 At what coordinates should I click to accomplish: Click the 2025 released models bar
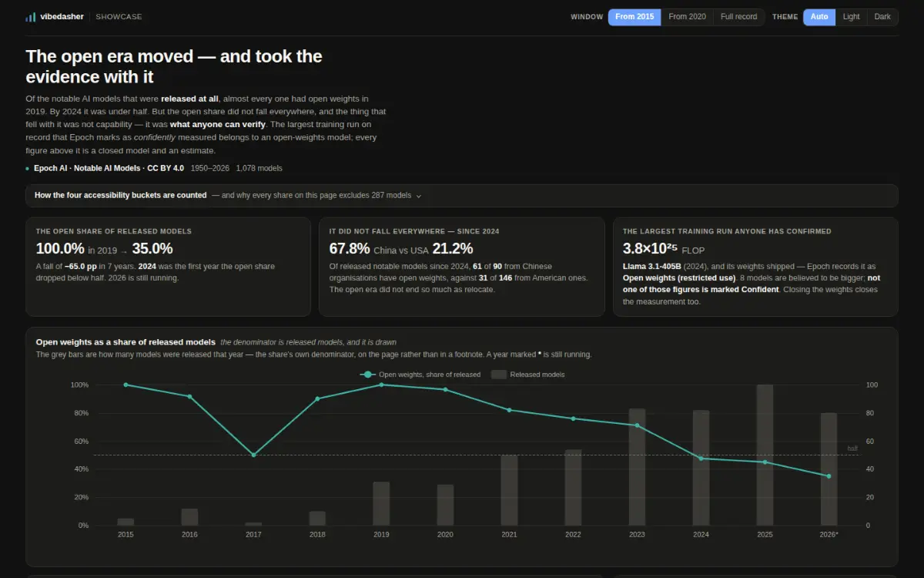tap(765, 455)
